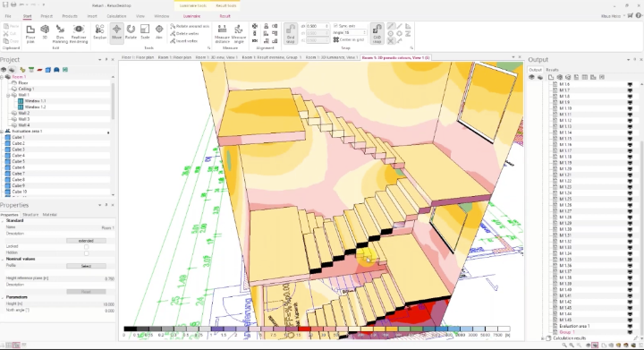The height and width of the screenshot is (350, 644).
Task: Collapse the Room 1 tree node
Action: point(2,77)
